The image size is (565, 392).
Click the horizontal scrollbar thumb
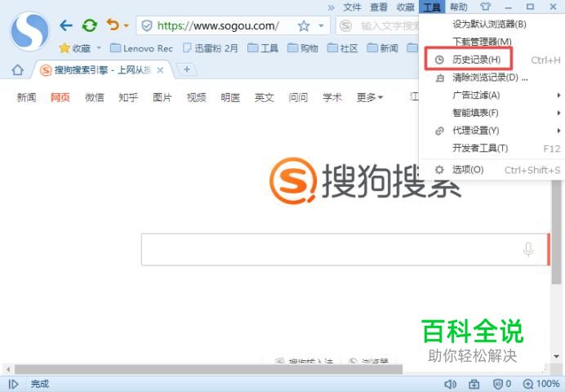coord(208,369)
